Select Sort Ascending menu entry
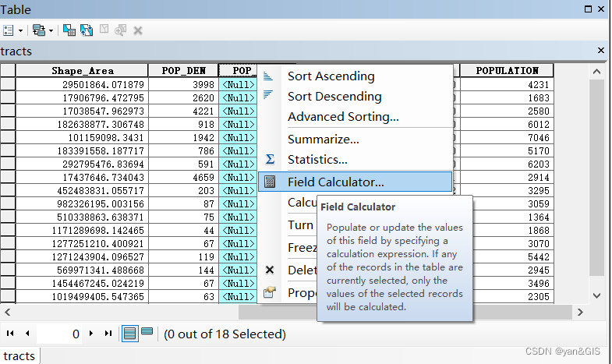 (331, 76)
